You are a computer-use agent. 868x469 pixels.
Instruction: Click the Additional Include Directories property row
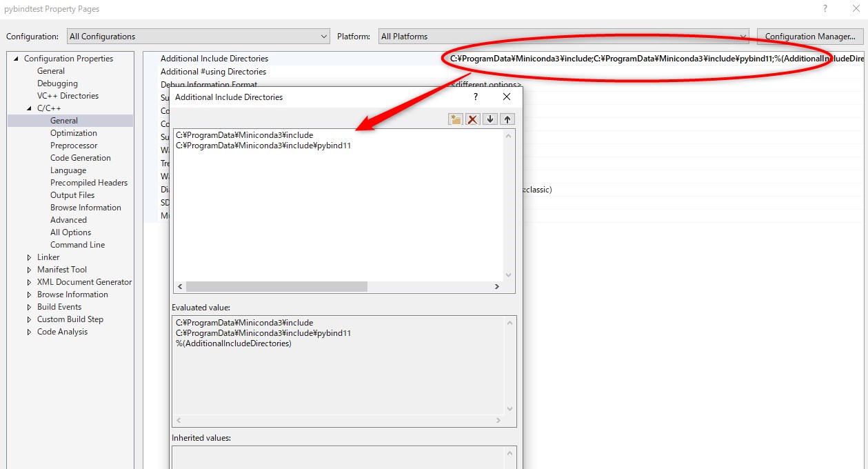tap(214, 59)
